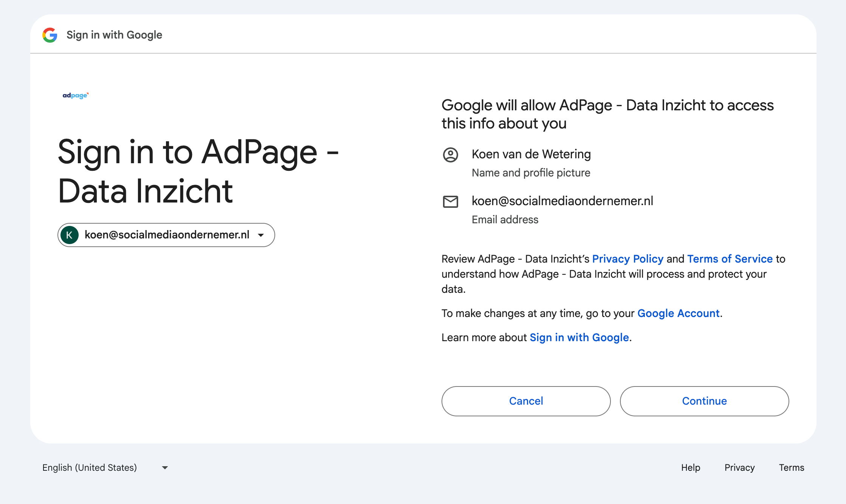This screenshot has height=504, width=846.
Task: Expand the English (United States) language selector
Action: (x=90, y=468)
